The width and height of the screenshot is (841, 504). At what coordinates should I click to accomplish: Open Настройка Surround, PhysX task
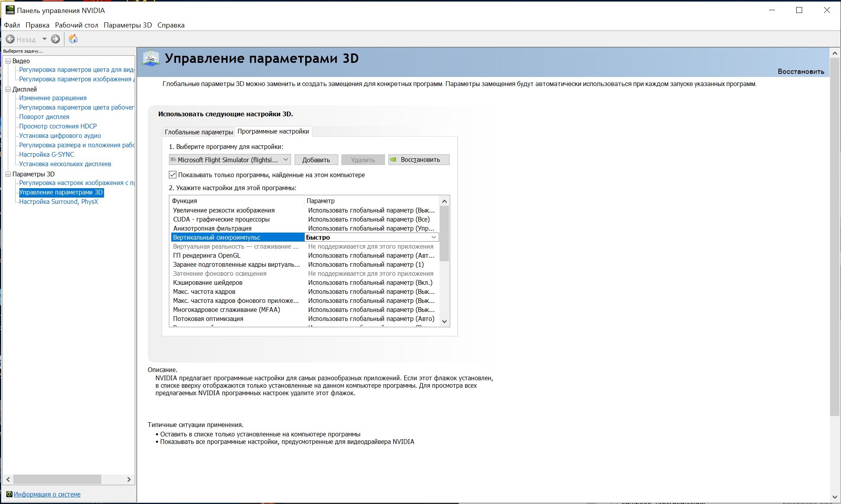point(58,202)
